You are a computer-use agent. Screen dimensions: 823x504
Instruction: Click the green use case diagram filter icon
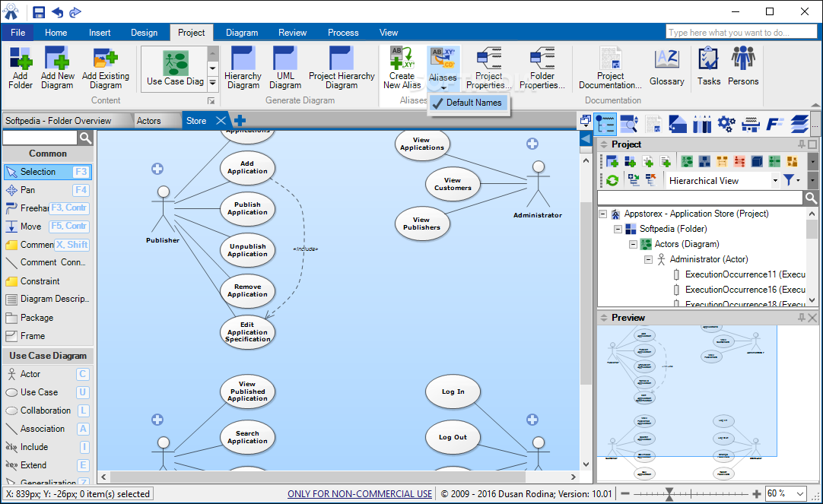[687, 161]
